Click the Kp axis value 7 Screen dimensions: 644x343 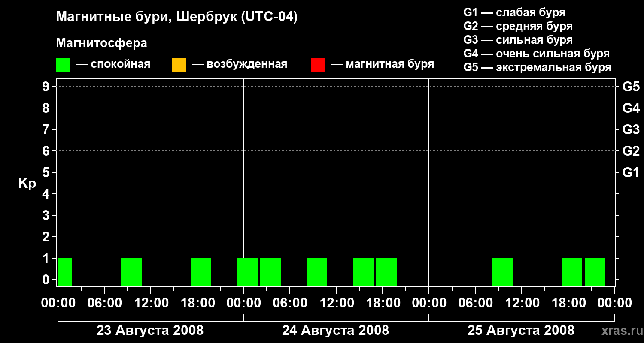click(47, 129)
